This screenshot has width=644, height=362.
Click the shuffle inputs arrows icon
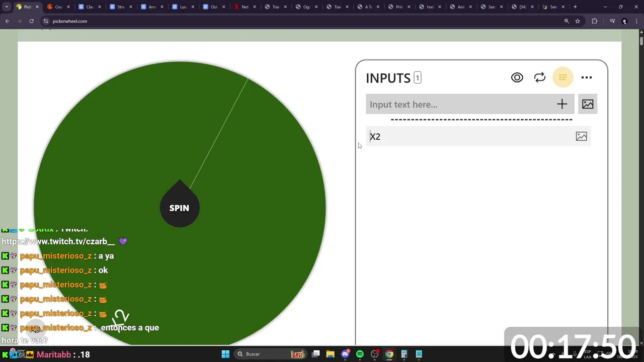[x=540, y=77]
